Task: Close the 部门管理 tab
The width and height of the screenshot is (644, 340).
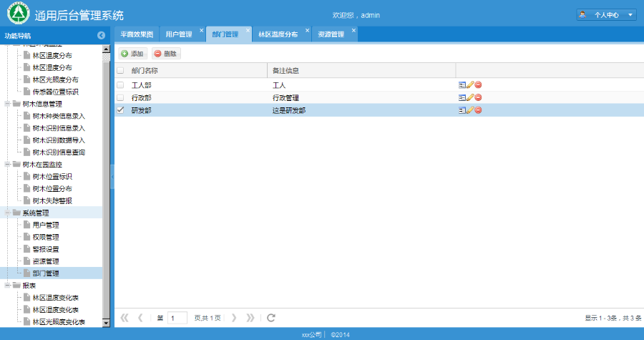Action: pos(248,30)
